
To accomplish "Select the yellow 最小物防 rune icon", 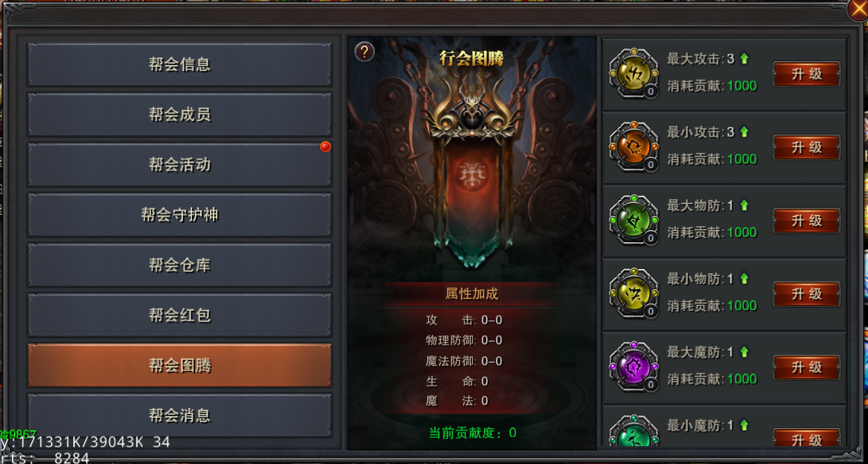I will tap(634, 294).
